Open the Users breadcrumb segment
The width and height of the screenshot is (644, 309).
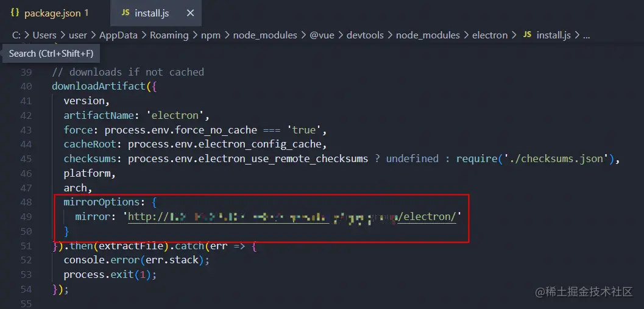(44, 35)
